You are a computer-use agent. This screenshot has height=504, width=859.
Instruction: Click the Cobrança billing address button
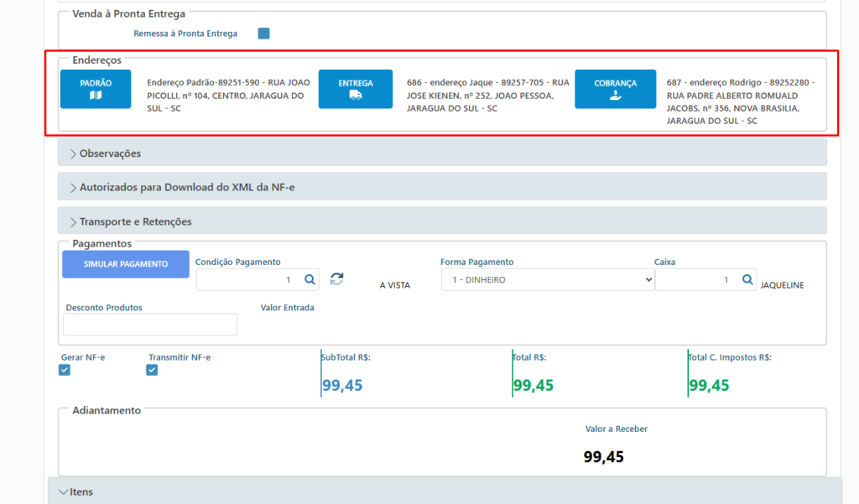pos(615,89)
